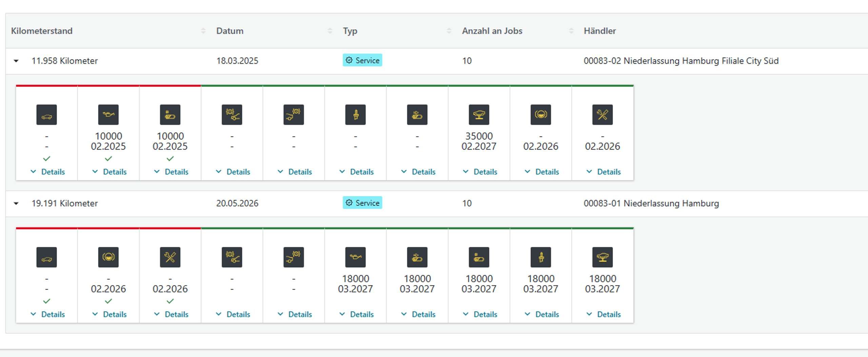The image size is (868, 357).
Task: Click Service badge in the 18.03.2025 row
Action: pos(362,60)
